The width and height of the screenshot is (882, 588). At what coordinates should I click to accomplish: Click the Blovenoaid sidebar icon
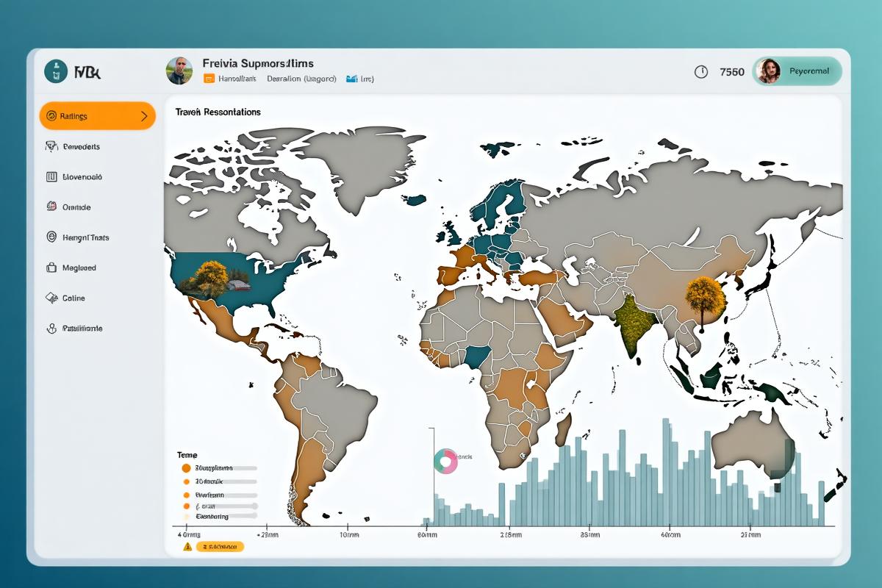tap(51, 177)
